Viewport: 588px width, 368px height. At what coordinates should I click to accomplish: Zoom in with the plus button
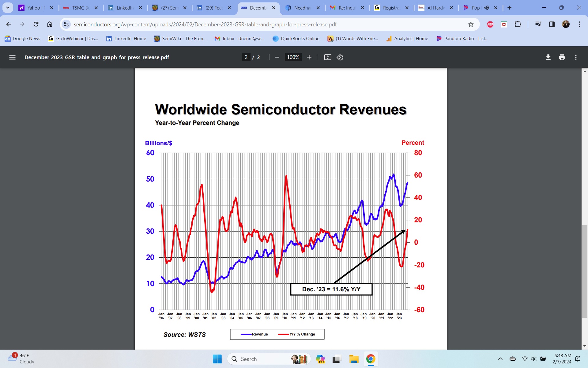[x=309, y=57]
